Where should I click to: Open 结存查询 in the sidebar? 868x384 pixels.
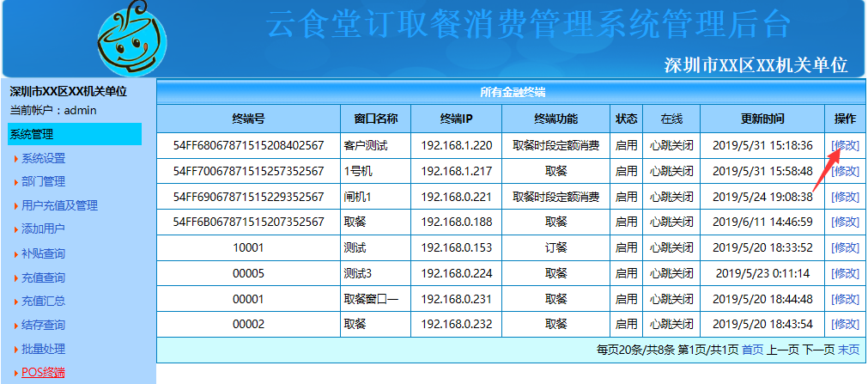pos(43,326)
